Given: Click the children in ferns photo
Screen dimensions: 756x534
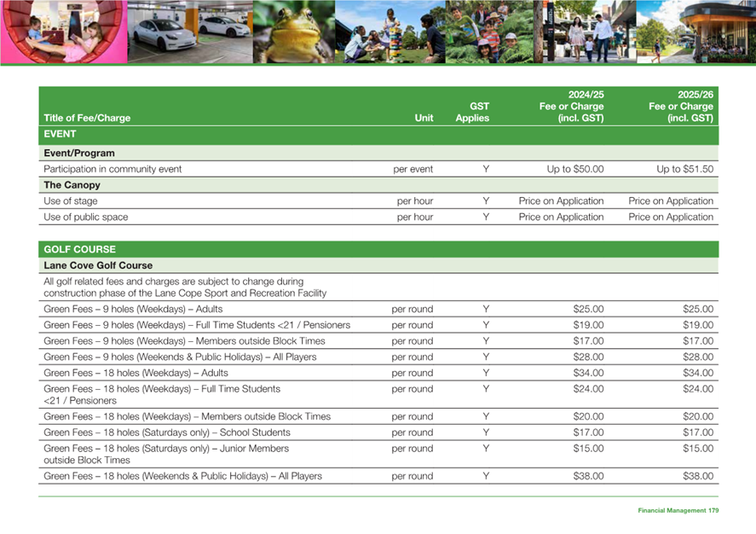Looking at the screenshot, I should coord(489,32).
